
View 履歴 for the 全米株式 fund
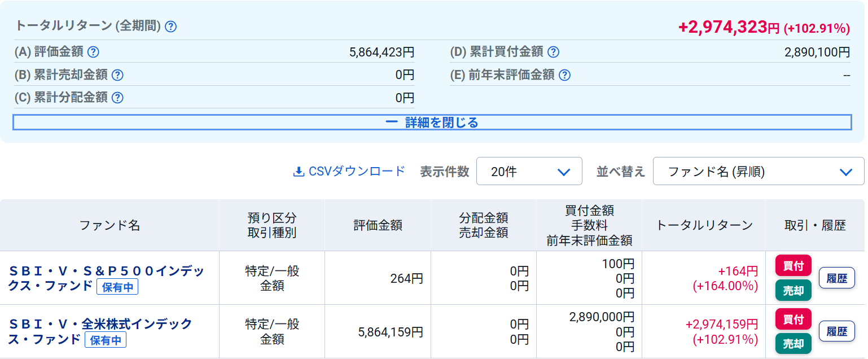(x=836, y=331)
